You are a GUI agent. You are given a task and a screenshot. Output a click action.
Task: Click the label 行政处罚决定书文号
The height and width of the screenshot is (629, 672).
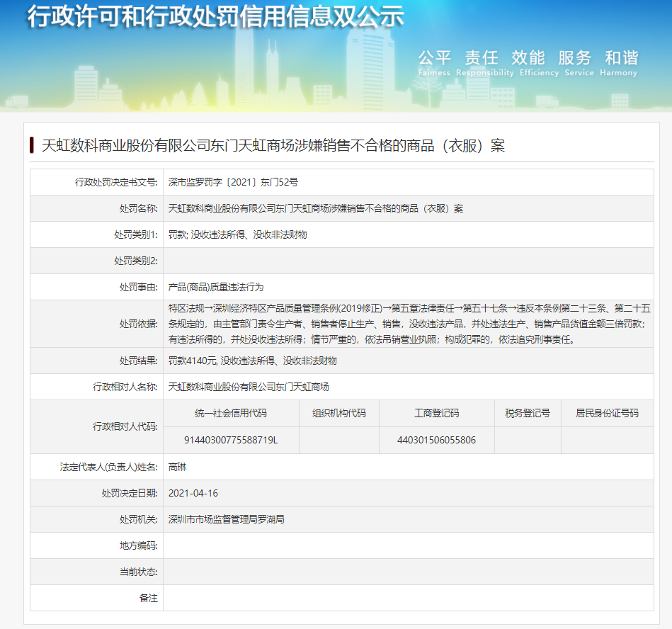click(x=116, y=182)
